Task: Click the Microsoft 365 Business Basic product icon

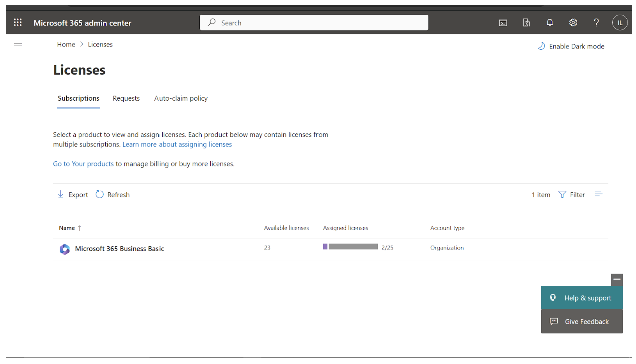Action: click(x=65, y=249)
